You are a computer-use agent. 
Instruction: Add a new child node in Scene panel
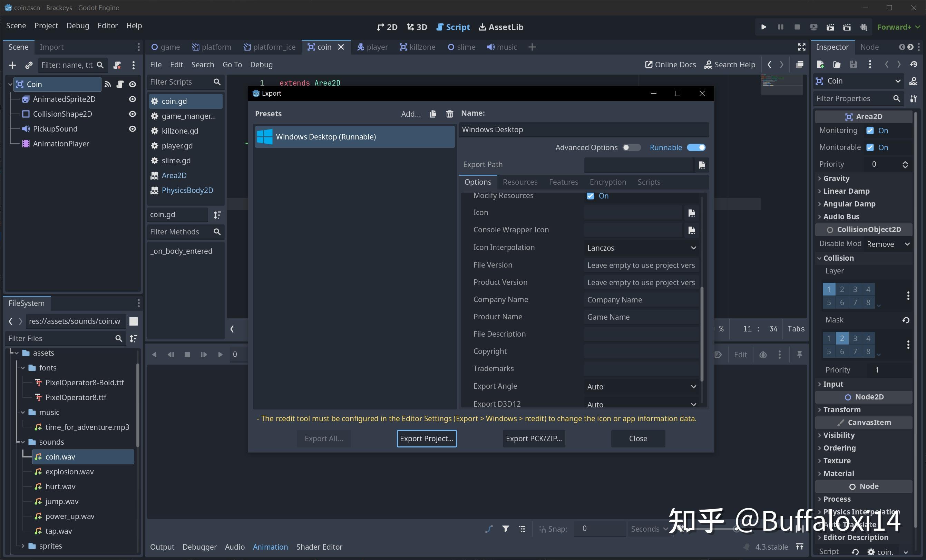pos(12,65)
